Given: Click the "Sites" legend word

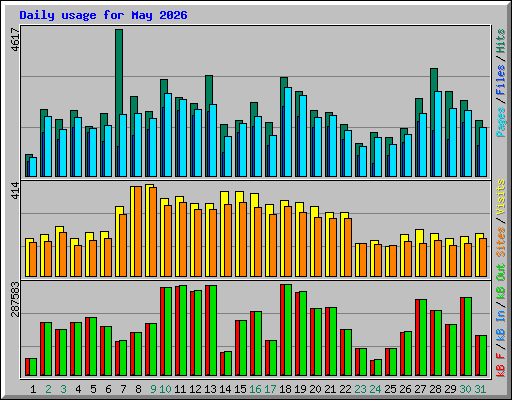Looking at the screenshot, I should pos(501,242).
